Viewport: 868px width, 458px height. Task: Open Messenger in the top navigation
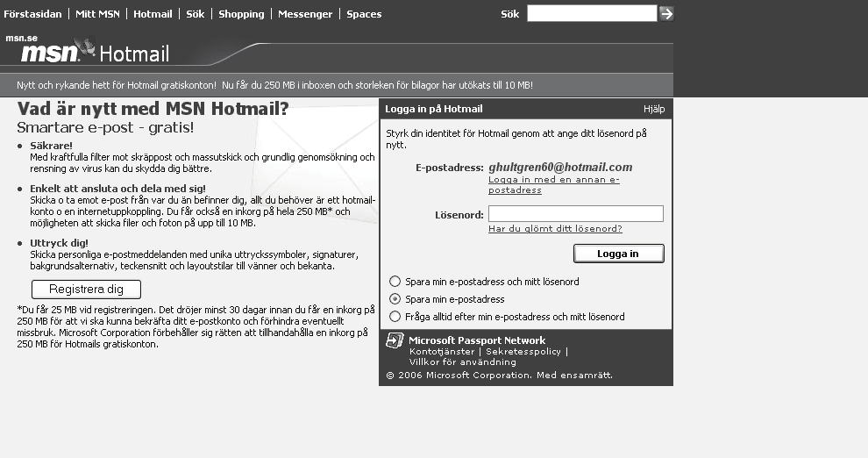[305, 14]
